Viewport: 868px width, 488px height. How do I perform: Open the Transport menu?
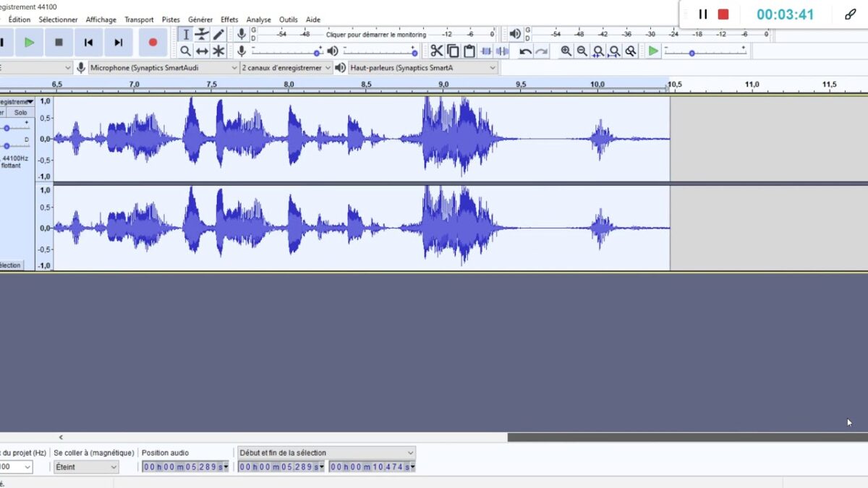[139, 20]
